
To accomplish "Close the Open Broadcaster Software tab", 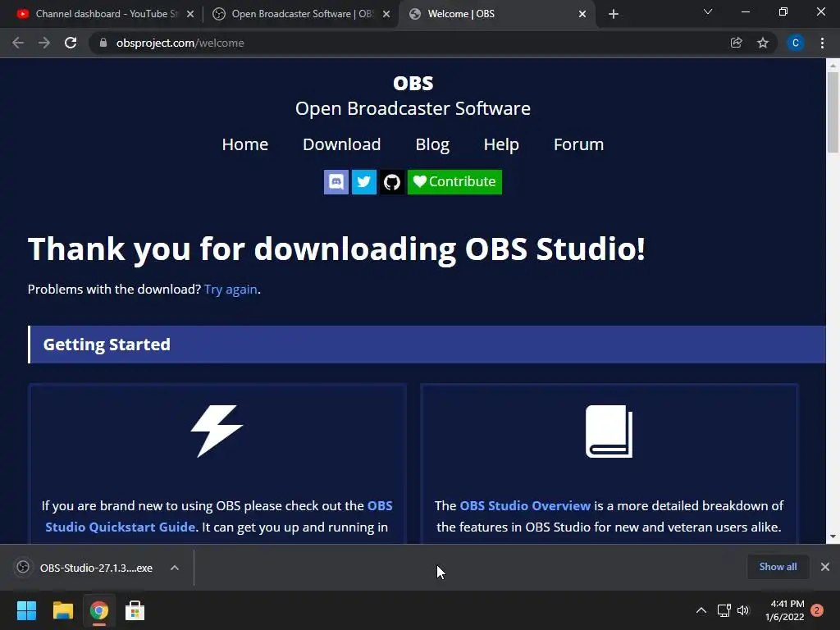I will (386, 14).
